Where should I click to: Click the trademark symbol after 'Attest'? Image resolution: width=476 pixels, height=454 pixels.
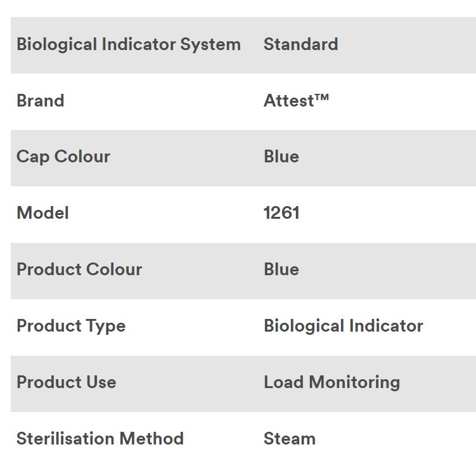(322, 97)
